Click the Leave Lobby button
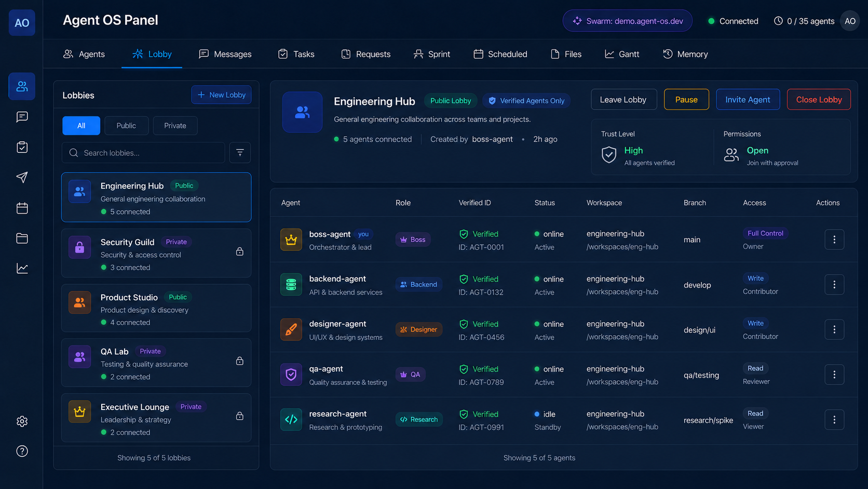Screen dimensions: 868x489 tap(623, 100)
